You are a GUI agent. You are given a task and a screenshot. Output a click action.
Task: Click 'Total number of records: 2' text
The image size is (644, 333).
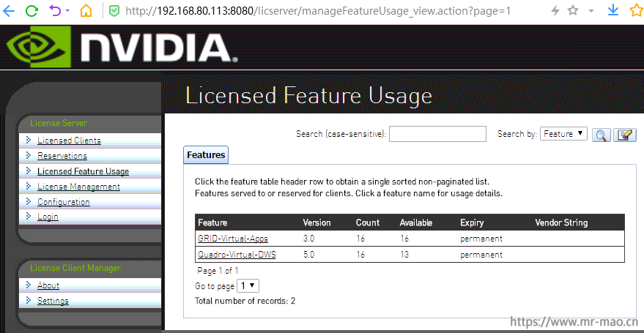click(245, 301)
